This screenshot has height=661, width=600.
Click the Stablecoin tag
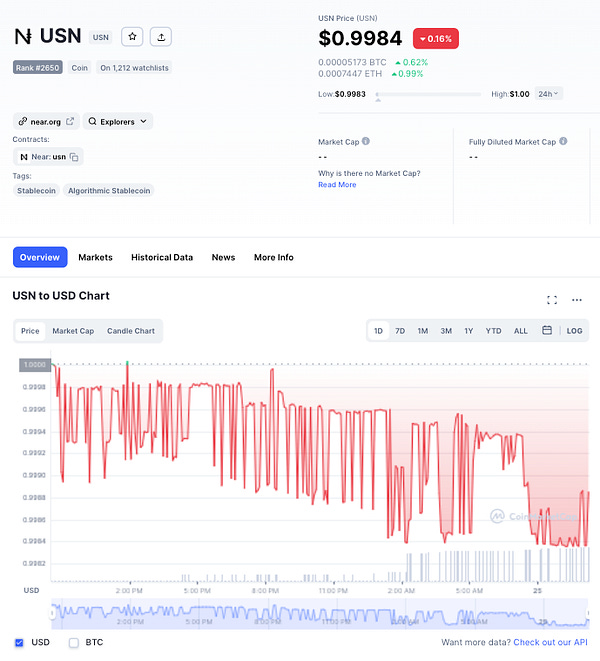point(36,191)
